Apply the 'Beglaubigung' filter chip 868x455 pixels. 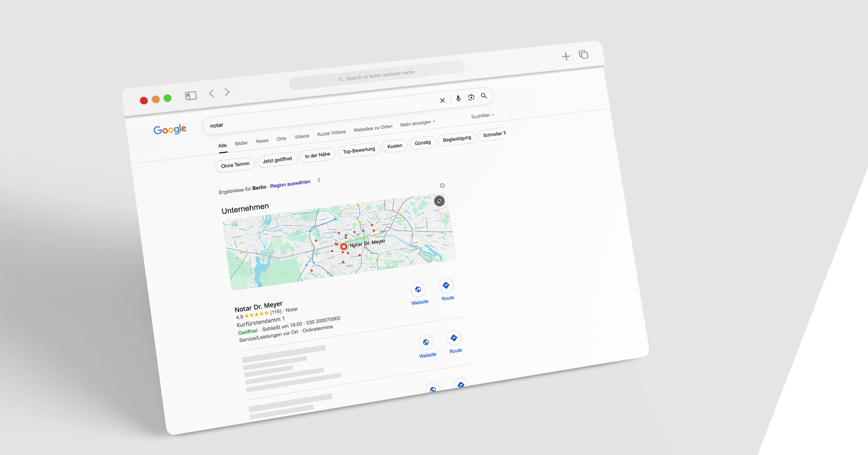pos(457,138)
